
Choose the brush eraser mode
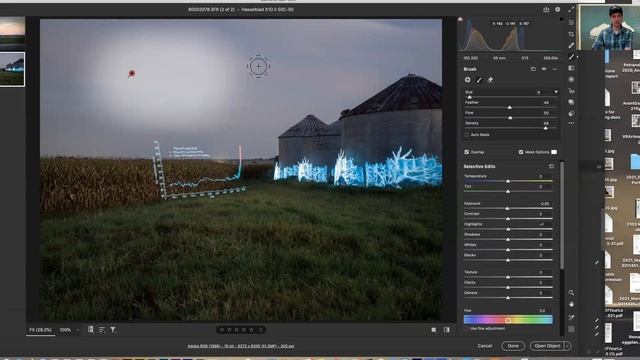pyautogui.click(x=490, y=80)
